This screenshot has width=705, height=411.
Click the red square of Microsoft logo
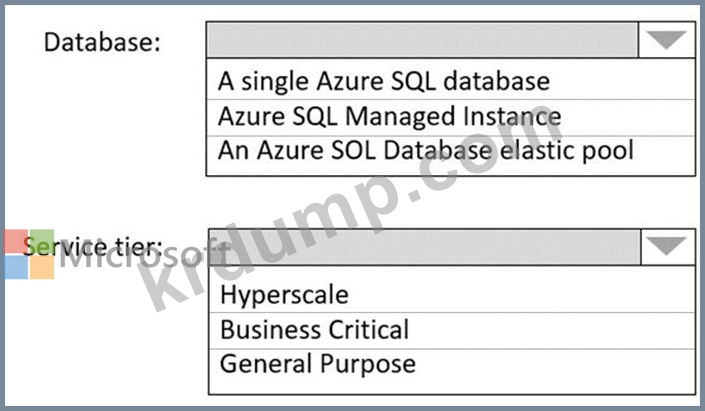(15, 243)
